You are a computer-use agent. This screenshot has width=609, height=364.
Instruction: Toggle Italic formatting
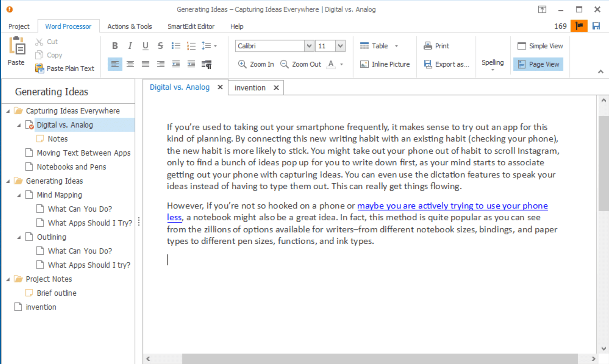(x=130, y=46)
